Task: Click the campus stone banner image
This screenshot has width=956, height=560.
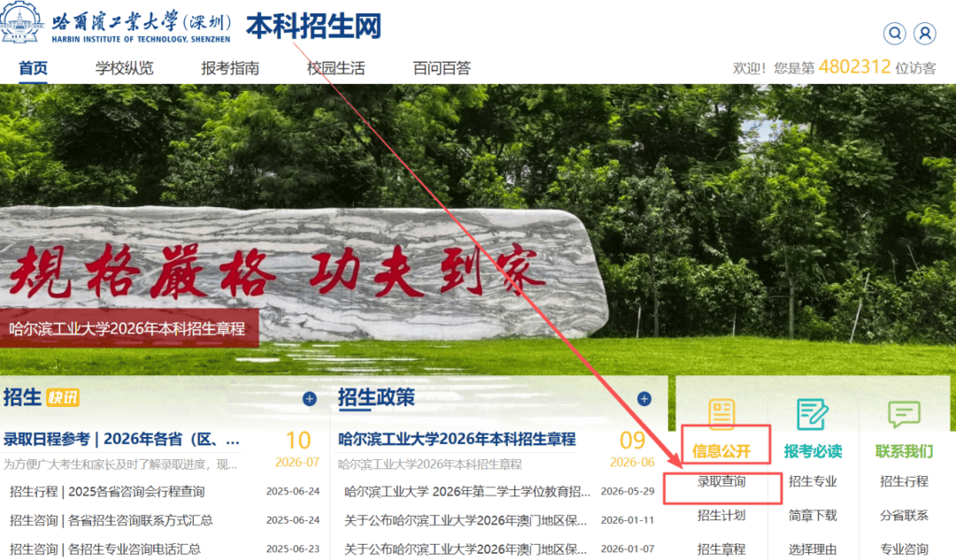Action: point(478,230)
